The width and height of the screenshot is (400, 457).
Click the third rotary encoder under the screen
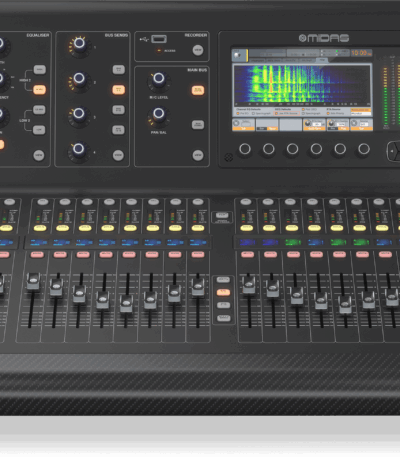coord(292,149)
